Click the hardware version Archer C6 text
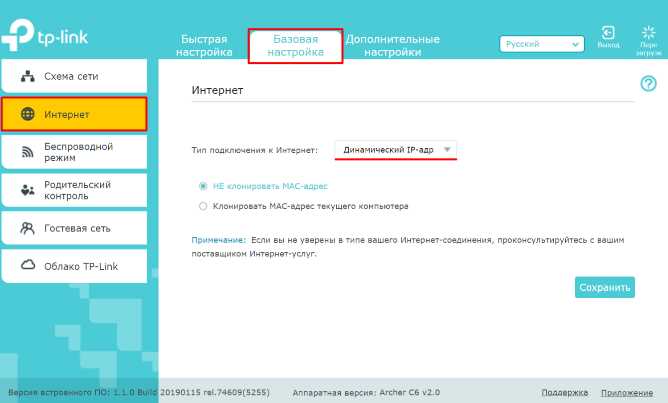Screen dimensions: 668x403 (x=366, y=392)
